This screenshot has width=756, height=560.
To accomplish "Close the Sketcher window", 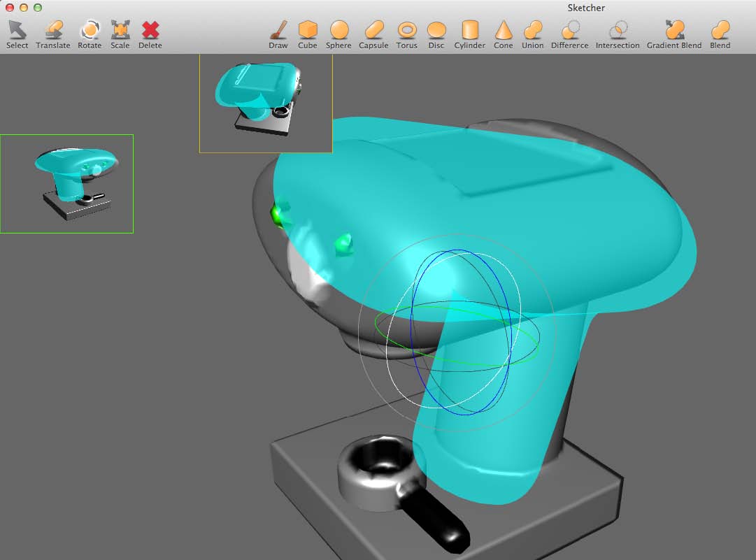I will click(9, 8).
